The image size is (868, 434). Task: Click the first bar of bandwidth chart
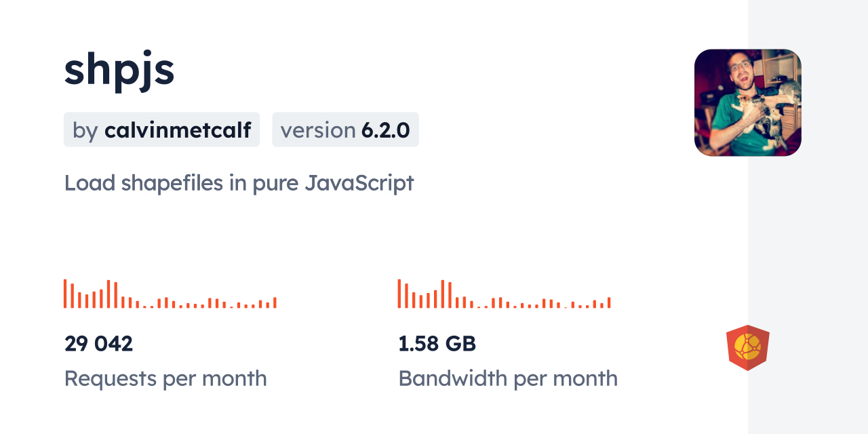click(399, 294)
